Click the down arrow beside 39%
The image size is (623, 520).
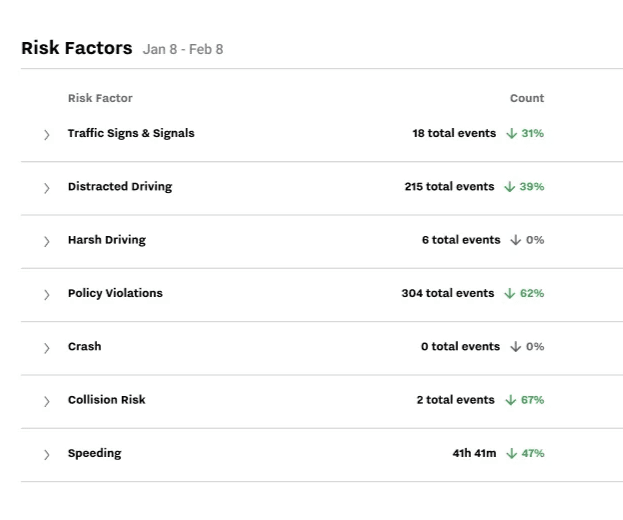point(510,186)
